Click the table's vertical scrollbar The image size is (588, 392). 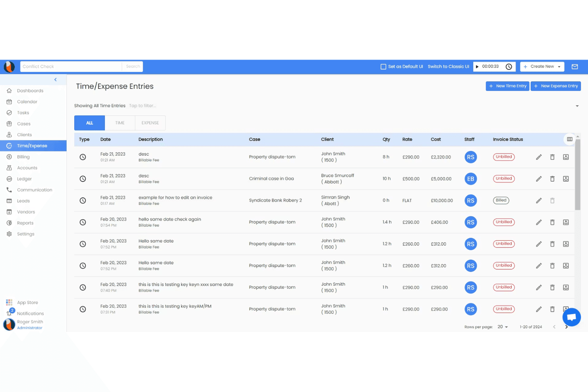(x=577, y=175)
